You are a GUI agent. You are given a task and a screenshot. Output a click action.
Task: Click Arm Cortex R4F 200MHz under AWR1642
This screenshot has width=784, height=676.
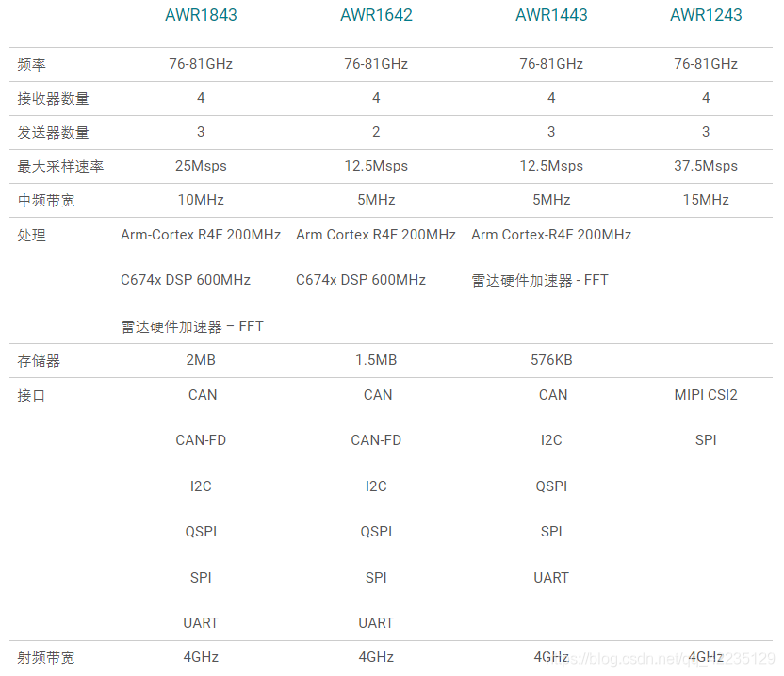click(376, 235)
